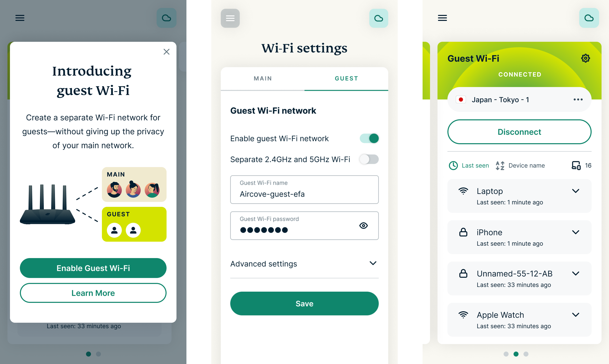Click the eye icon to reveal Wi-Fi password
Screen dimensions: 609x364
click(363, 225)
